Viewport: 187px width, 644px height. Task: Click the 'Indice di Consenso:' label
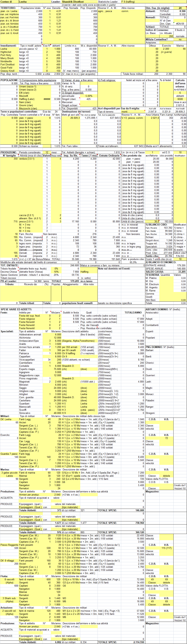(x=157, y=30)
